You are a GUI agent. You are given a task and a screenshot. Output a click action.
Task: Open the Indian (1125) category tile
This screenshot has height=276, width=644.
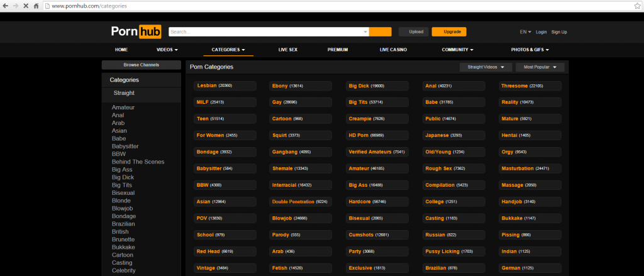(x=530, y=251)
